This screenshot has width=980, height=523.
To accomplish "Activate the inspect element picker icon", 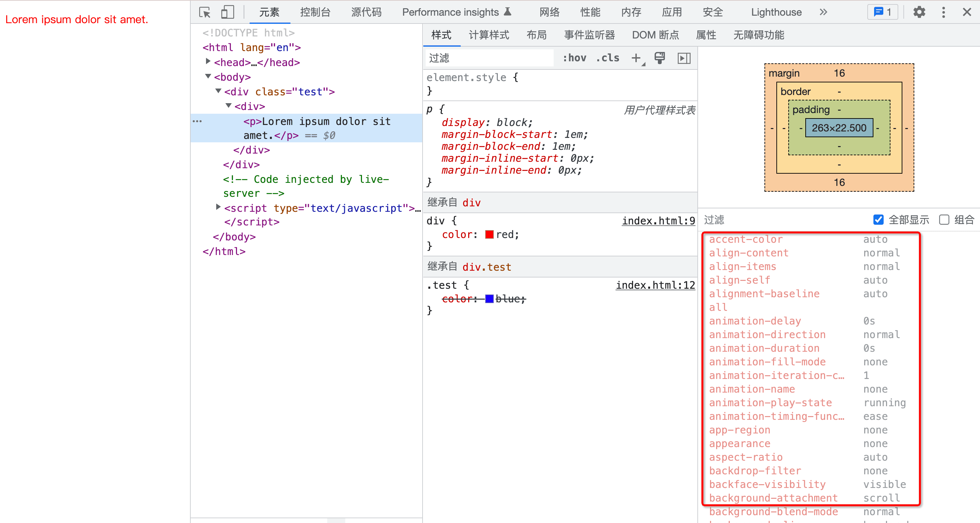I will click(x=205, y=13).
